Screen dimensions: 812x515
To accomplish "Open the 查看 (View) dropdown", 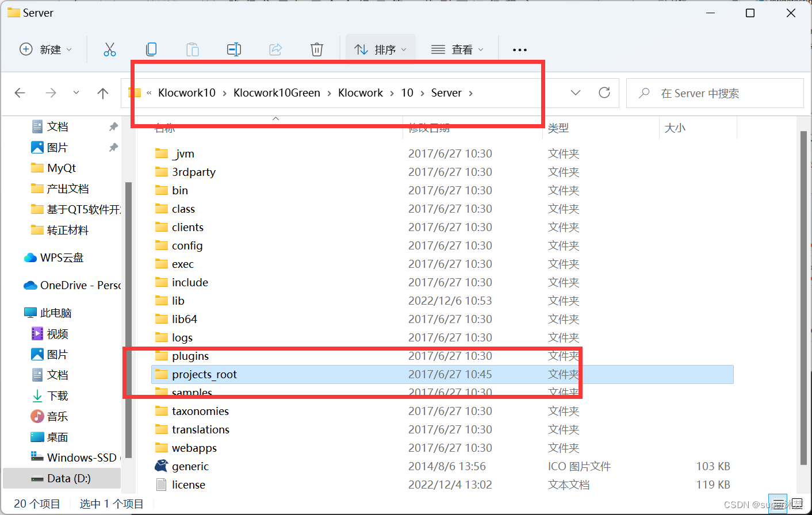I will pyautogui.click(x=457, y=49).
